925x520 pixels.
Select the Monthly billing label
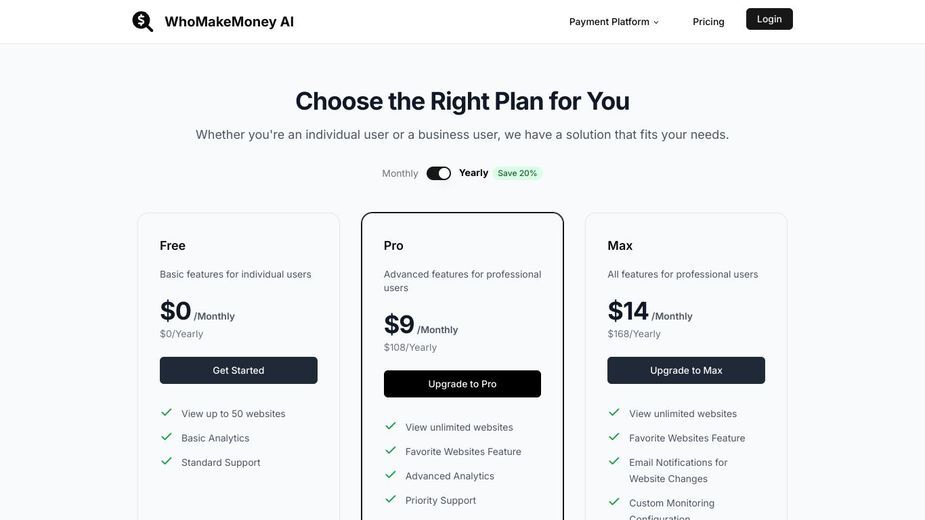point(400,174)
